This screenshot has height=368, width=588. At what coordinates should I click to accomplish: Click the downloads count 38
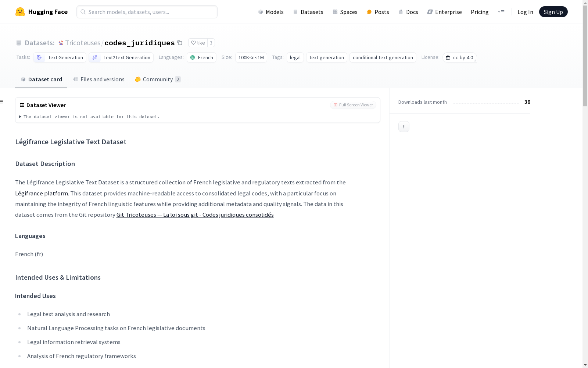527,102
